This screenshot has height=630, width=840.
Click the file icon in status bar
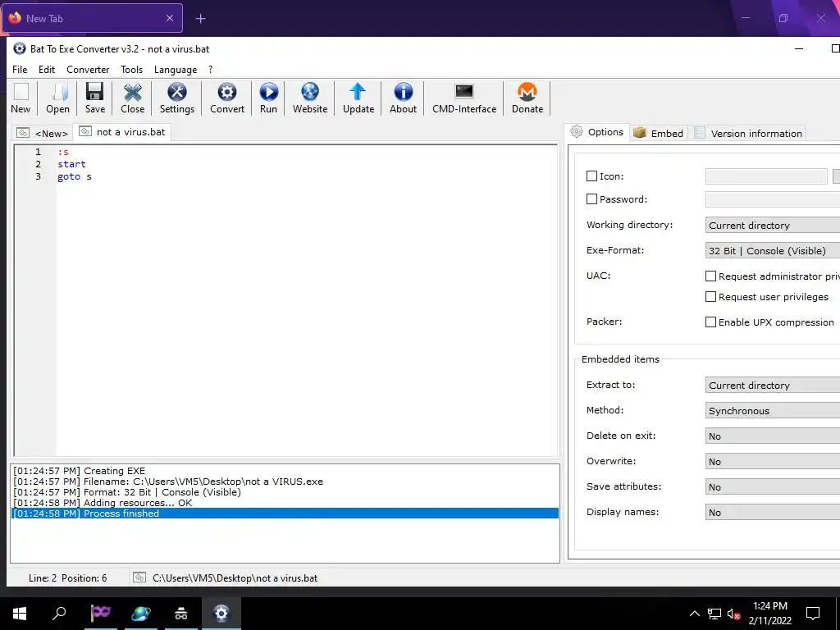coord(139,577)
